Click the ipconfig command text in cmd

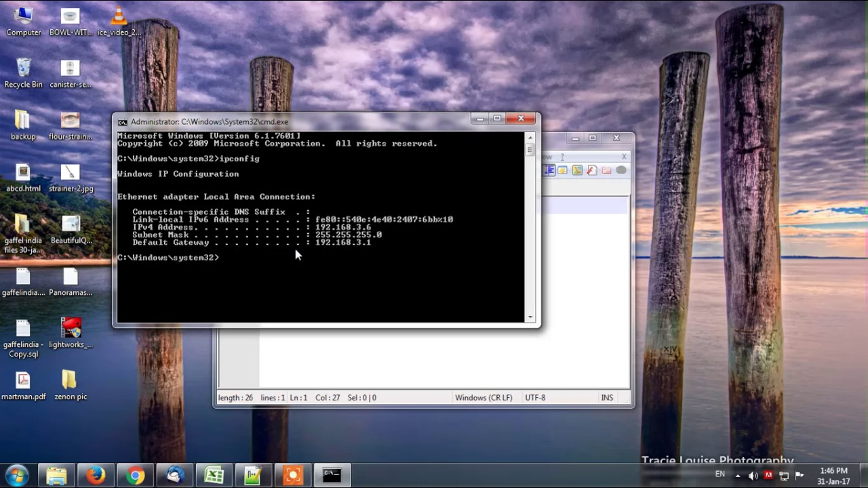pyautogui.click(x=239, y=159)
